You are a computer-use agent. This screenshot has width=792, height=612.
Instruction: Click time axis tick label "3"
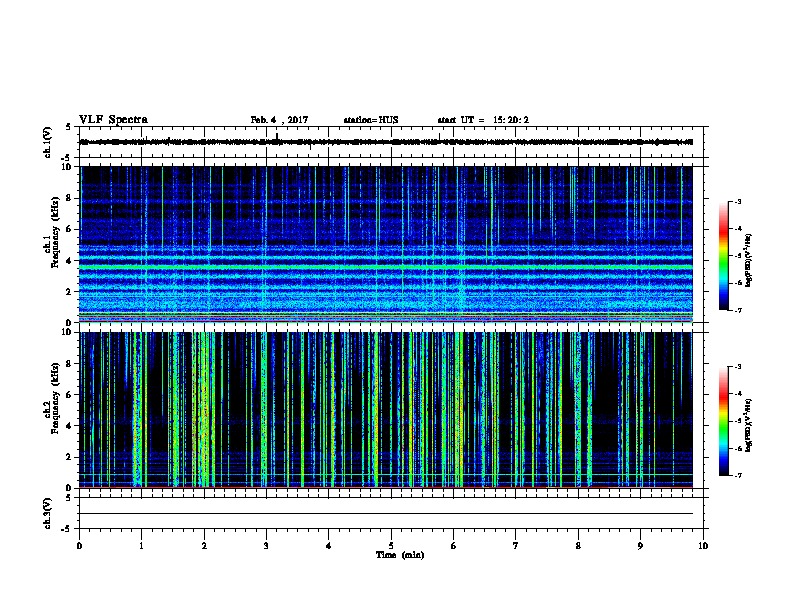(266, 546)
